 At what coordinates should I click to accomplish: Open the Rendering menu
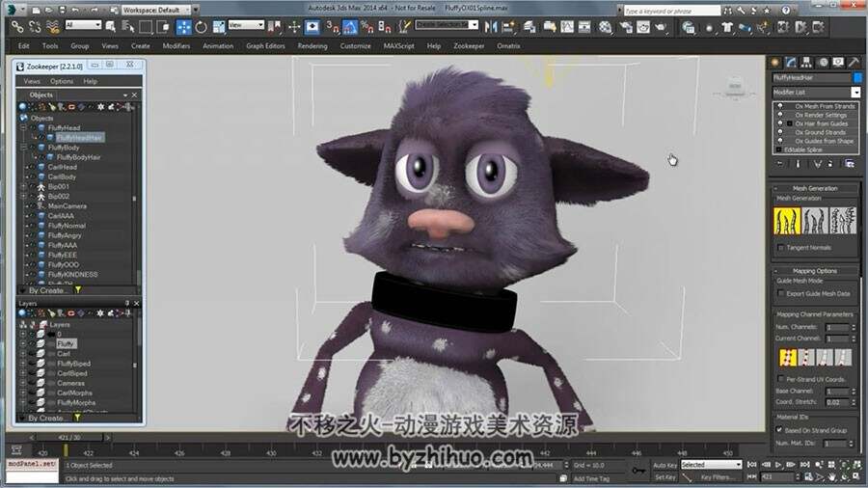pos(312,46)
